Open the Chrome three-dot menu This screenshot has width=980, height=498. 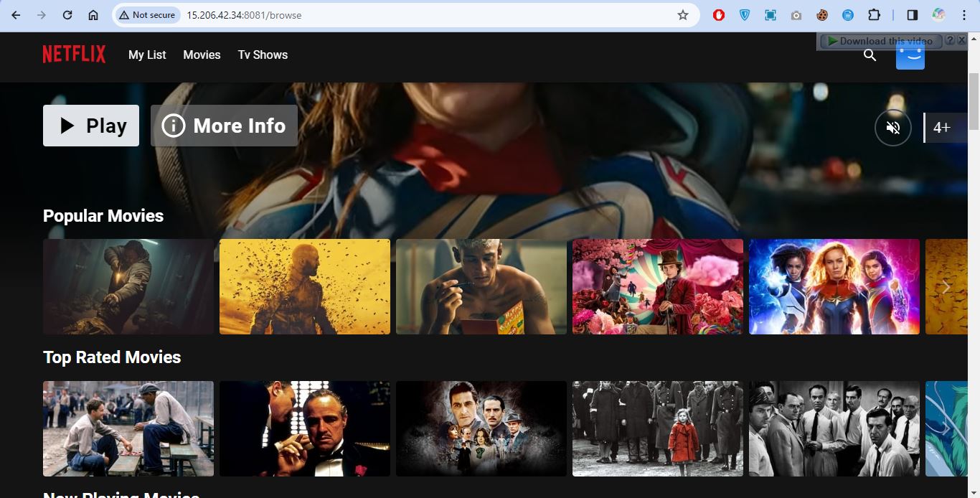click(964, 15)
